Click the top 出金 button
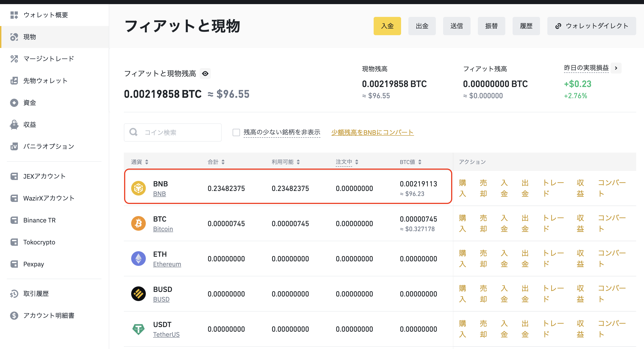644x349 pixels. click(x=422, y=26)
